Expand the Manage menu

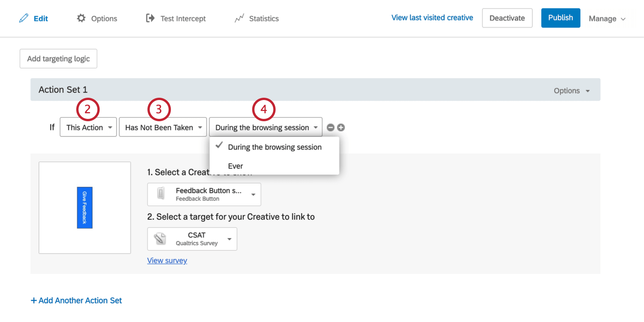(607, 19)
